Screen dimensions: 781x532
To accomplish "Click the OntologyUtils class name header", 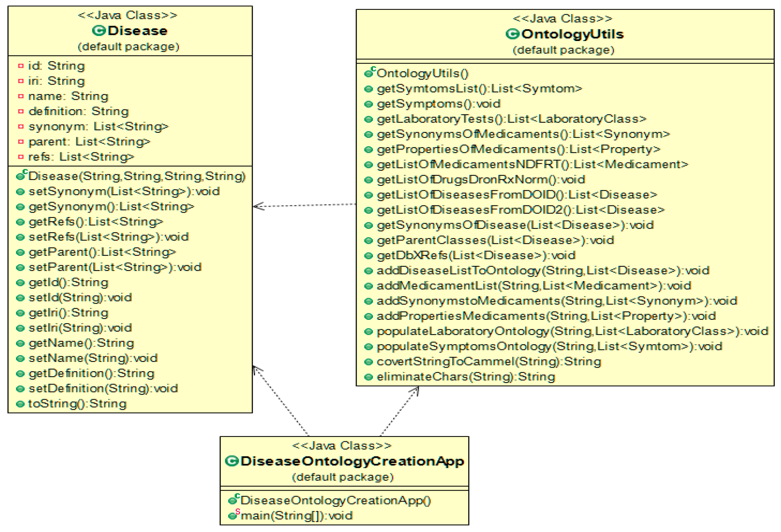I will tap(572, 34).
